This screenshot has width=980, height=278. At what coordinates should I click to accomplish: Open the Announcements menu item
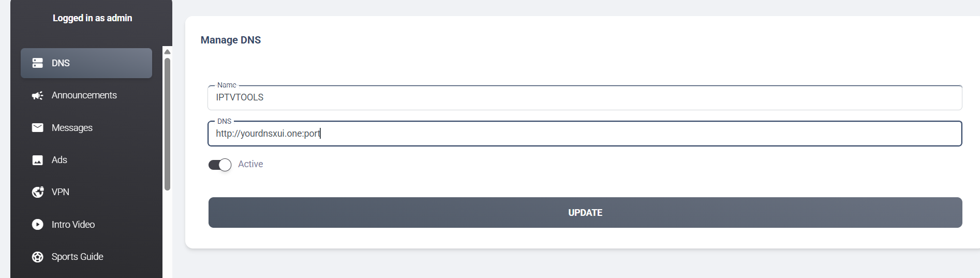(86, 95)
